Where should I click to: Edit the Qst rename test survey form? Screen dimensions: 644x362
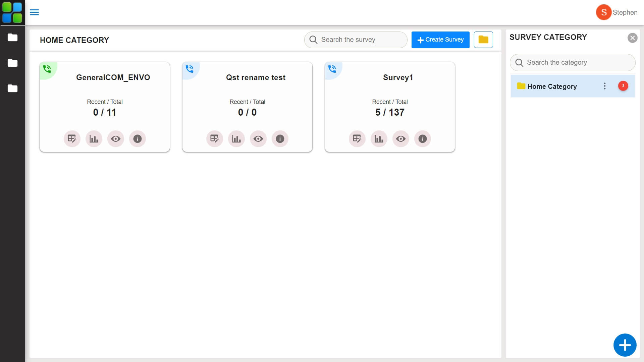pos(215,139)
